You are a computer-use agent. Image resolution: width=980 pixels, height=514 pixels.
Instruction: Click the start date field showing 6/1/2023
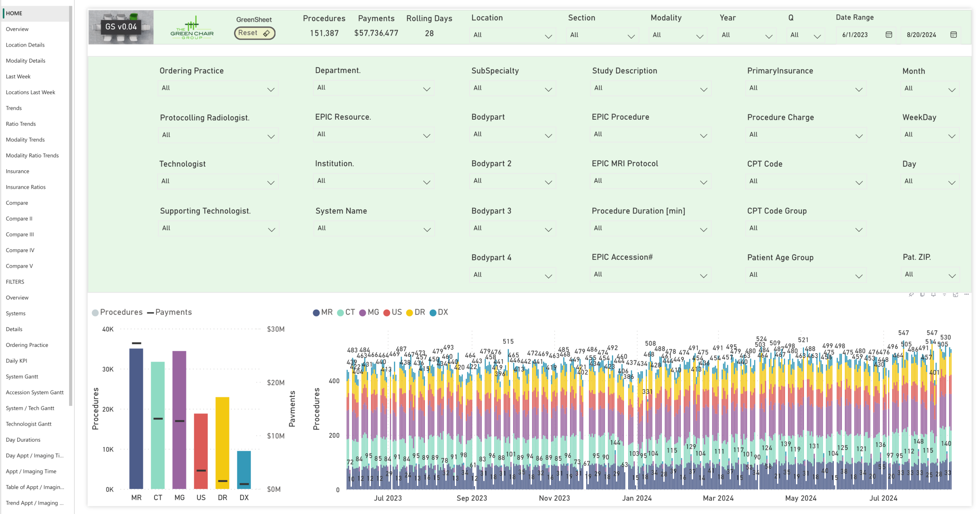855,35
